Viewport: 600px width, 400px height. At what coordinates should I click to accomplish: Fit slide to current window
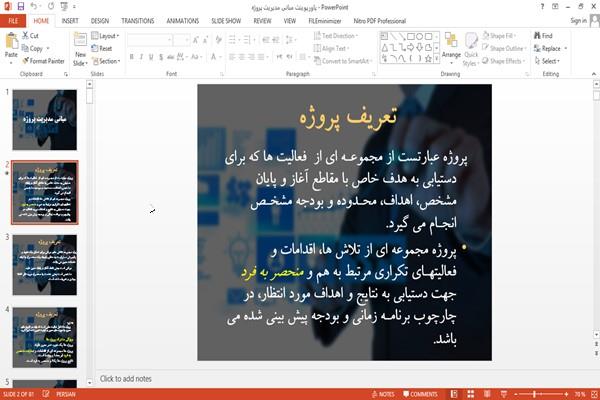click(595, 394)
